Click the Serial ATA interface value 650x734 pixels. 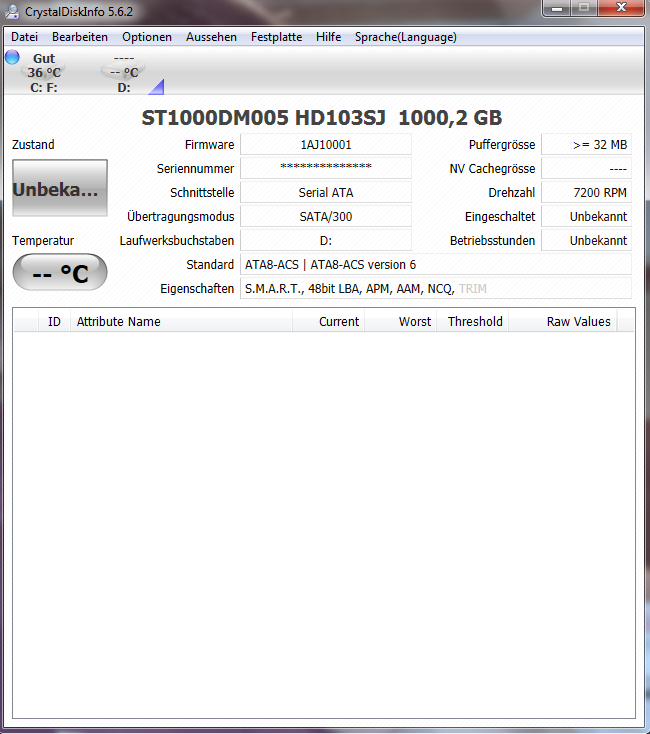click(326, 192)
